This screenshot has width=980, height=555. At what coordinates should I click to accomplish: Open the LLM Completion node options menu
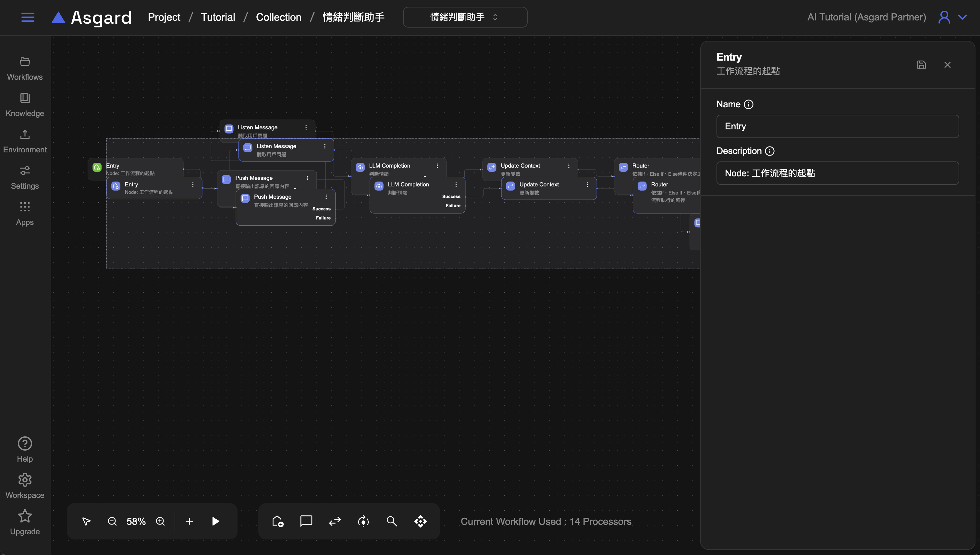pyautogui.click(x=456, y=184)
